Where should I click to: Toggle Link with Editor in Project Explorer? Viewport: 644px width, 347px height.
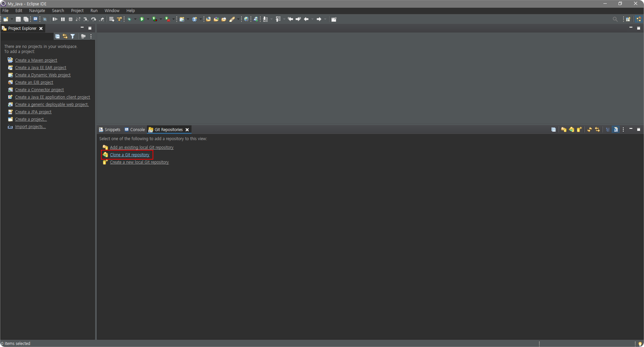(x=65, y=36)
